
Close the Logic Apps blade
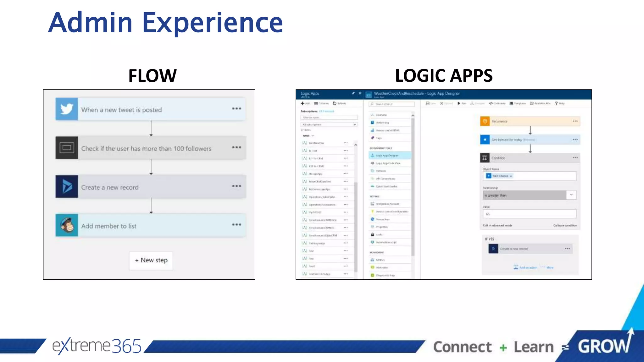[x=360, y=93]
